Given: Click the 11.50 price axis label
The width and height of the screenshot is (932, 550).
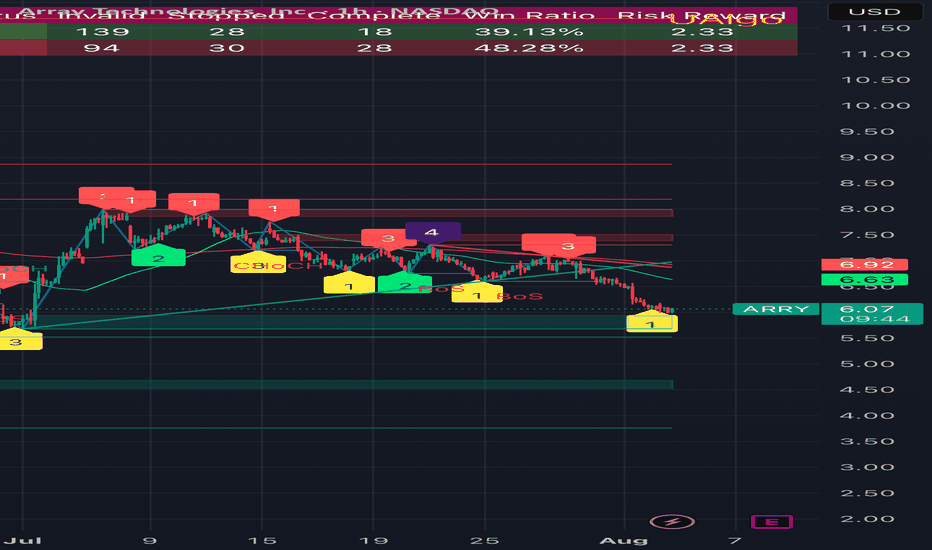Looking at the screenshot, I should click(x=876, y=28).
